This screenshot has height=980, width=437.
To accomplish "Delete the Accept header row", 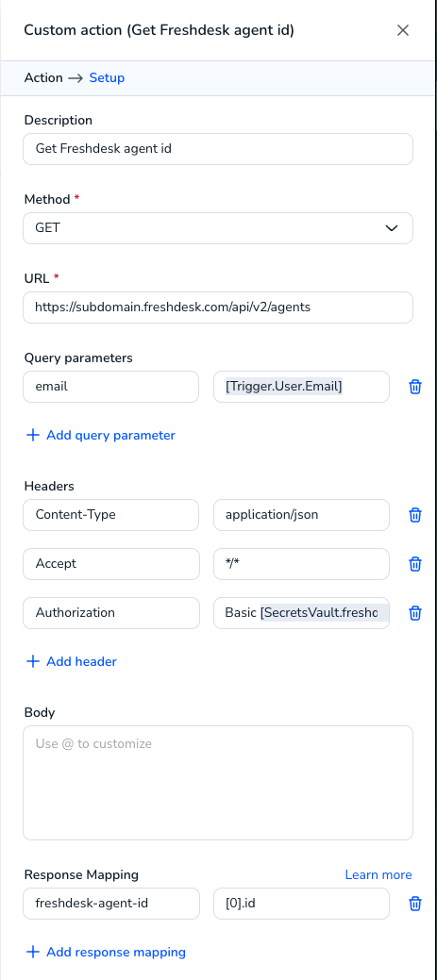I will click(x=415, y=564).
